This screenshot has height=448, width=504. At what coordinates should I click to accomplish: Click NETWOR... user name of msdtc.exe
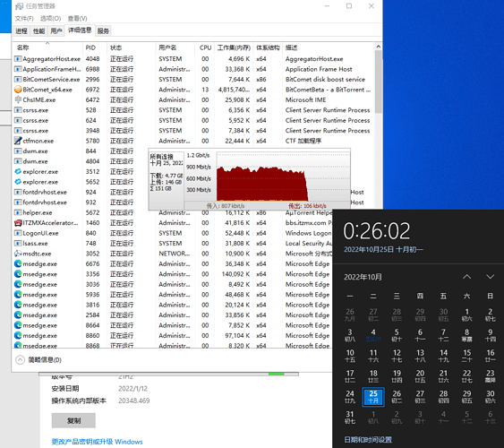pos(175,254)
